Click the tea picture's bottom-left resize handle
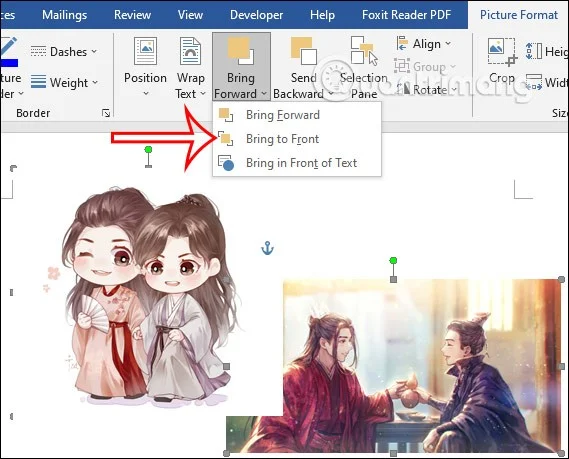Viewport: 569px width, 459px height. [226, 453]
